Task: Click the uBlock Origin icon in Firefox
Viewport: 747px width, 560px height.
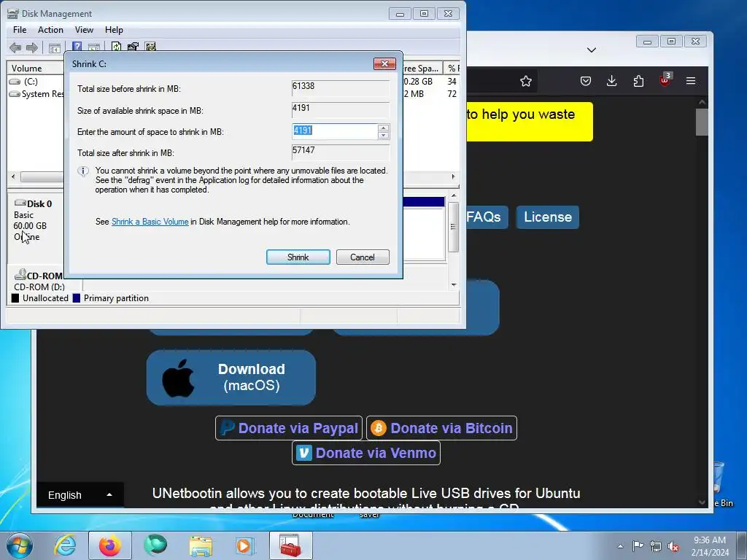Action: [x=665, y=80]
